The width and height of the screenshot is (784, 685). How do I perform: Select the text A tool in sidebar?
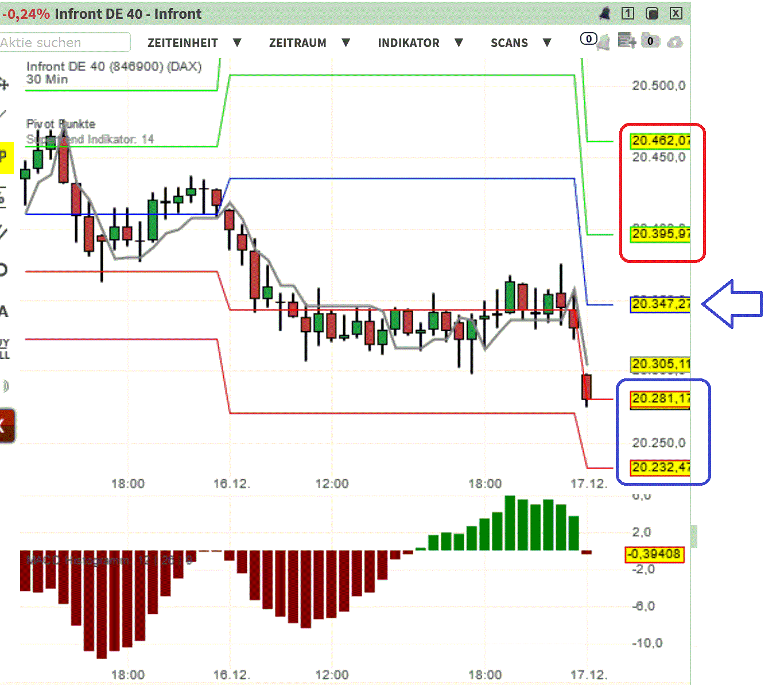click(3, 312)
